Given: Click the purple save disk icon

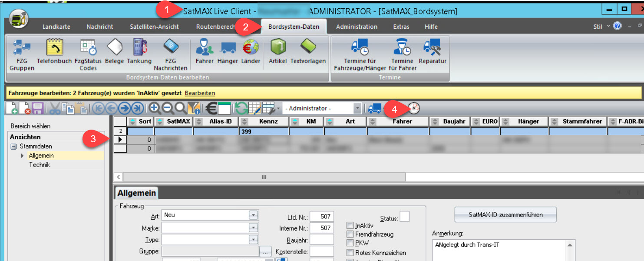Looking at the screenshot, I should pos(37,108).
